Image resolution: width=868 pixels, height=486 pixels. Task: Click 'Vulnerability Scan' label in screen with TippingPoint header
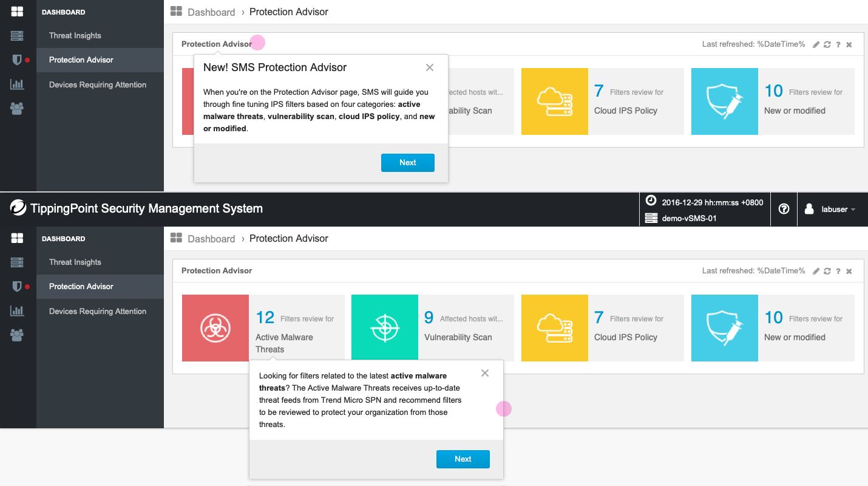pos(458,337)
